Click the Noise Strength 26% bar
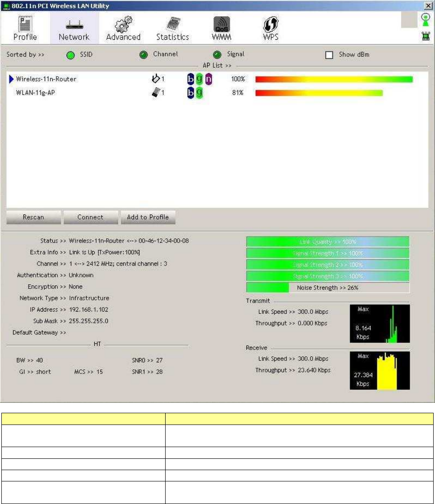This screenshot has width=435, height=504. (328, 288)
